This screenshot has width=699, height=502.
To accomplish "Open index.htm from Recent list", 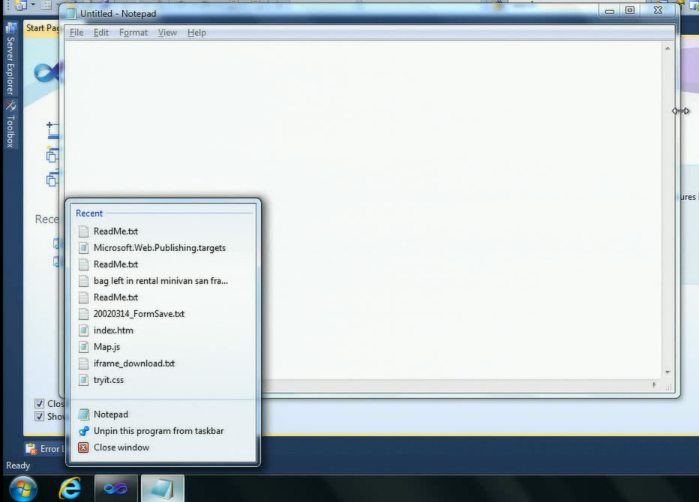I will [x=163, y=330].
